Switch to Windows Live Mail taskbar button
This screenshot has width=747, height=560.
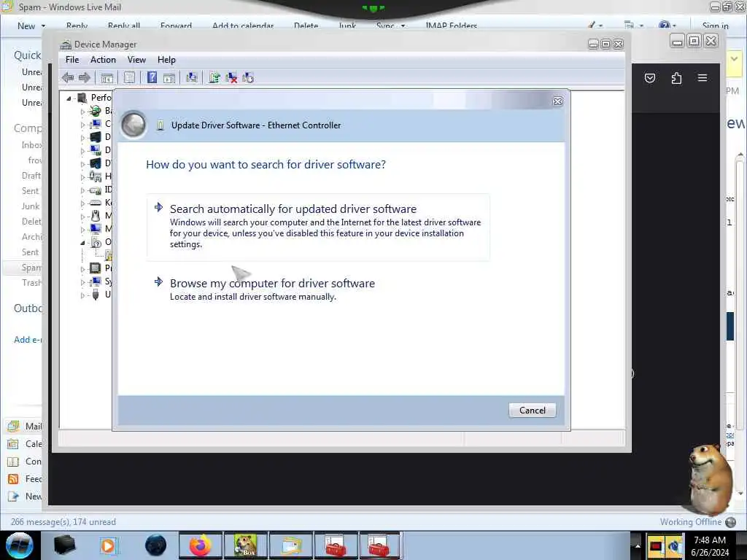pos(290,545)
